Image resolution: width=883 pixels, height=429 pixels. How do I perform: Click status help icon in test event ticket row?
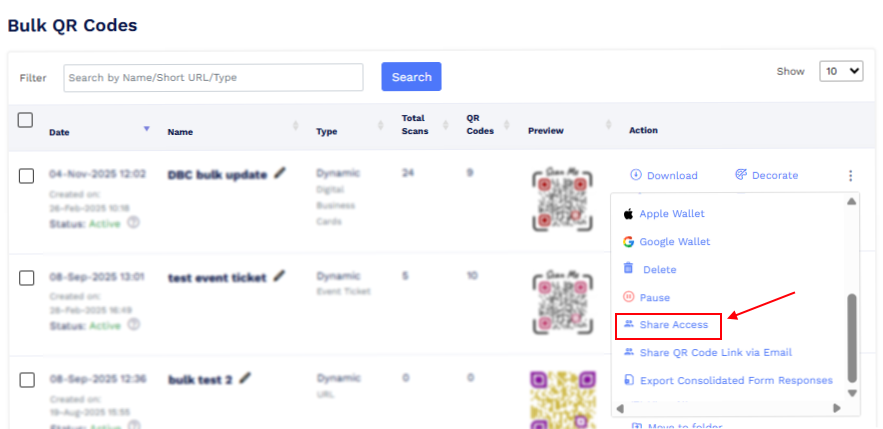(133, 325)
